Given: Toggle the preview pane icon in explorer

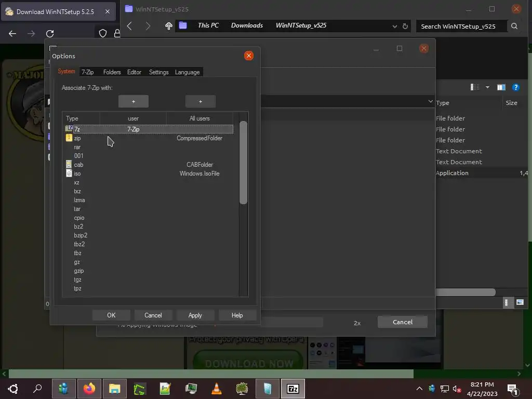Looking at the screenshot, I should tap(501, 87).
